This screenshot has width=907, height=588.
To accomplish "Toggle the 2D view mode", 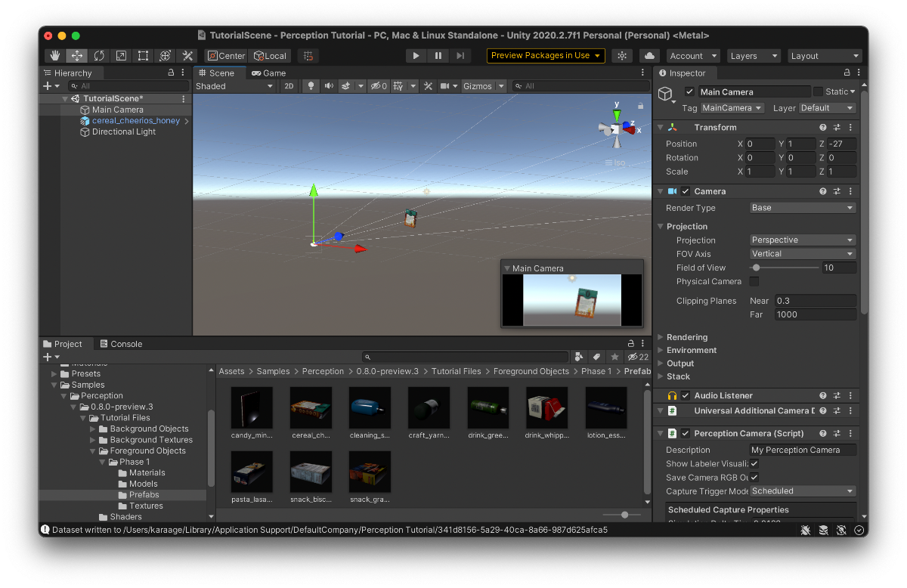I will 289,86.
